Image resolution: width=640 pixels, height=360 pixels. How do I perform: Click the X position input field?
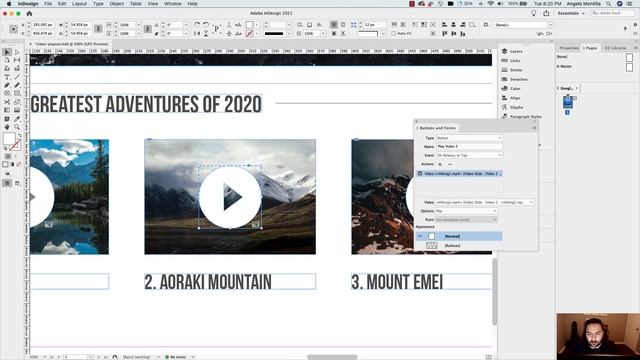pyautogui.click(x=43, y=25)
